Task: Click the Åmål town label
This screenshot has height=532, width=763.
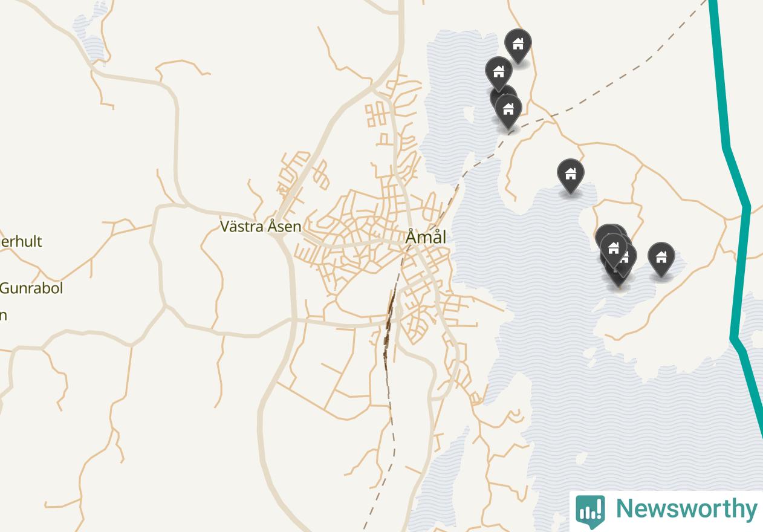Action: pyautogui.click(x=426, y=237)
